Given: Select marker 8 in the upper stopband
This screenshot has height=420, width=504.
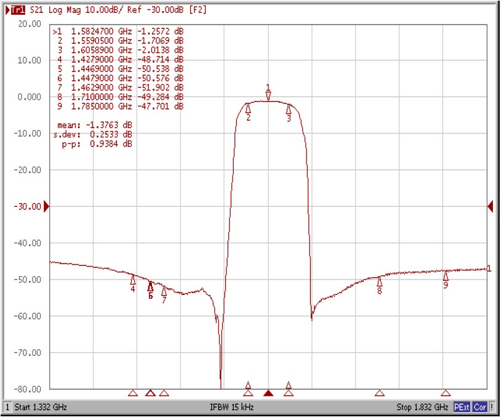Looking at the screenshot, I should pos(381,283).
